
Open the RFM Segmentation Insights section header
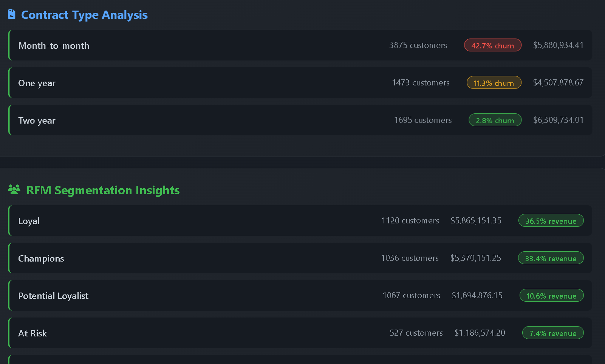103,190
